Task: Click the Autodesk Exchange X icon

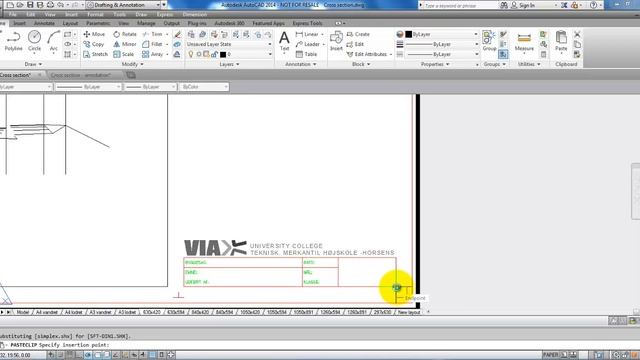Action: coord(564,5)
